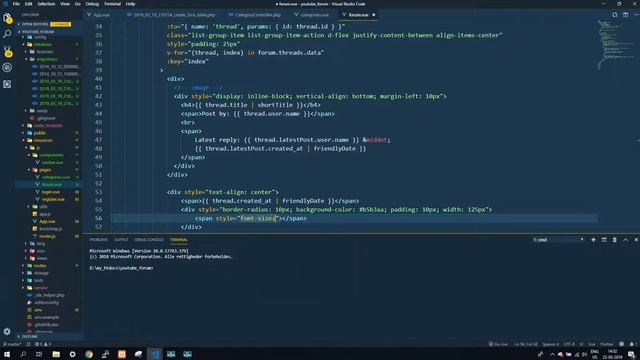Open Windows Start menu
Viewport: 640px width, 360px height.
coord(7,354)
